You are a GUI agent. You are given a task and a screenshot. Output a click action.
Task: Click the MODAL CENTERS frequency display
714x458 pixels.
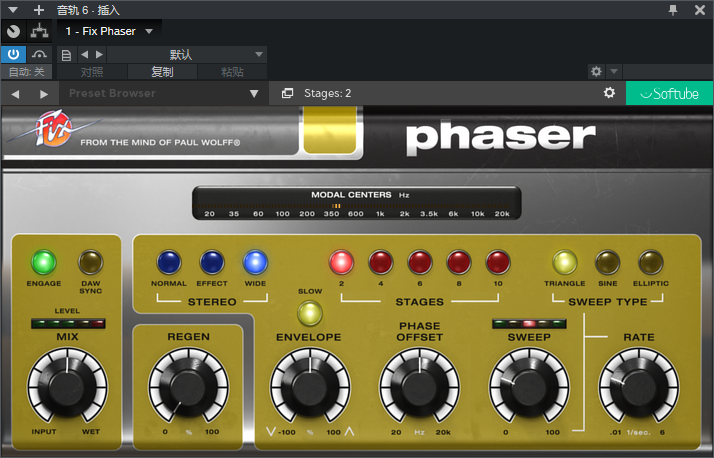pyautogui.click(x=357, y=204)
